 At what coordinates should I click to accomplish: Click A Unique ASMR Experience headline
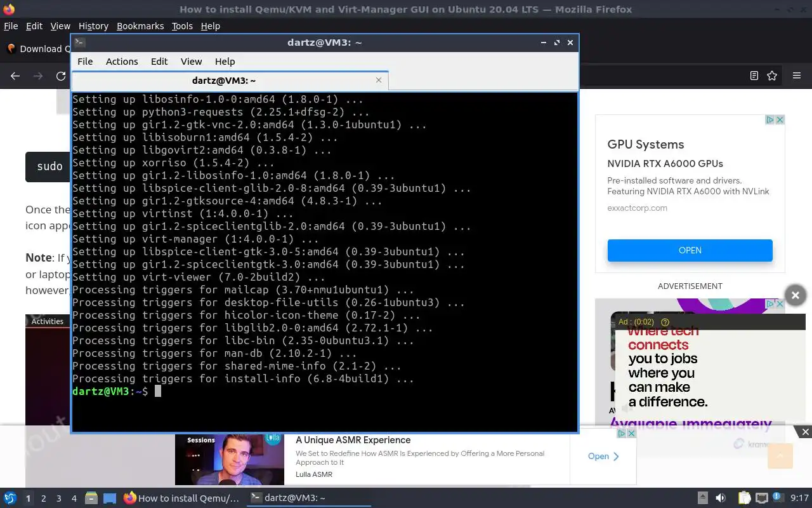point(353,440)
